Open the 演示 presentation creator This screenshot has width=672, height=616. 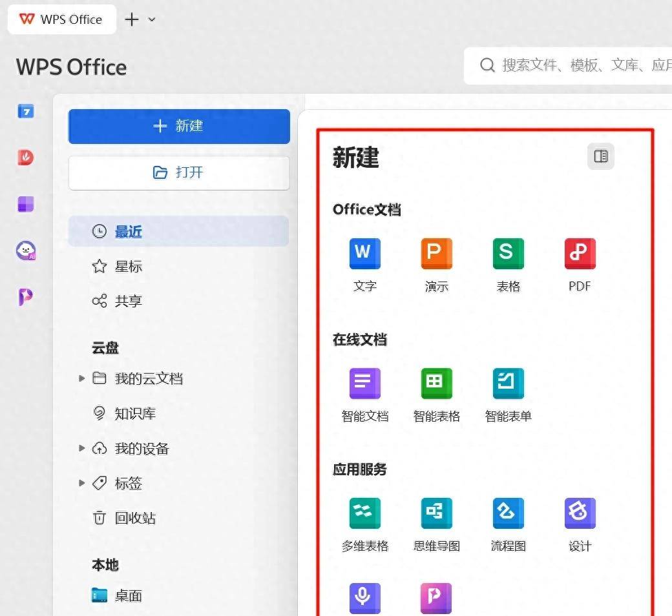click(x=436, y=253)
